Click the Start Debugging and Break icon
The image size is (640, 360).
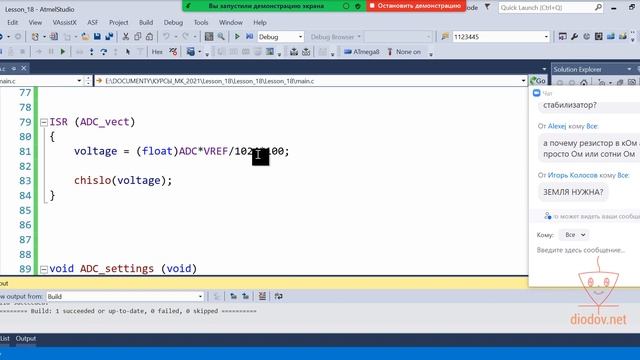coord(249,37)
